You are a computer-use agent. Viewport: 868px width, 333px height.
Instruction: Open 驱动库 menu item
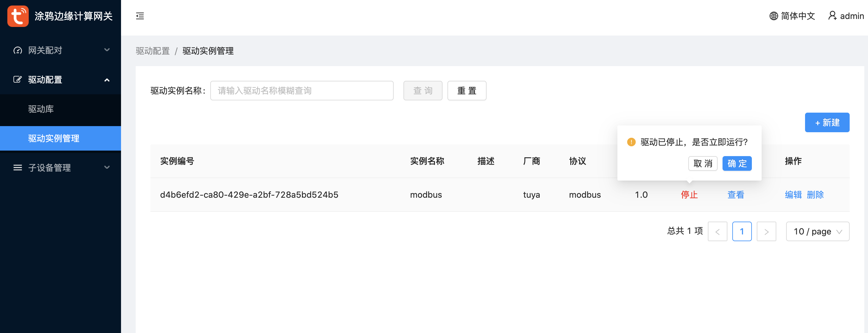(61, 109)
